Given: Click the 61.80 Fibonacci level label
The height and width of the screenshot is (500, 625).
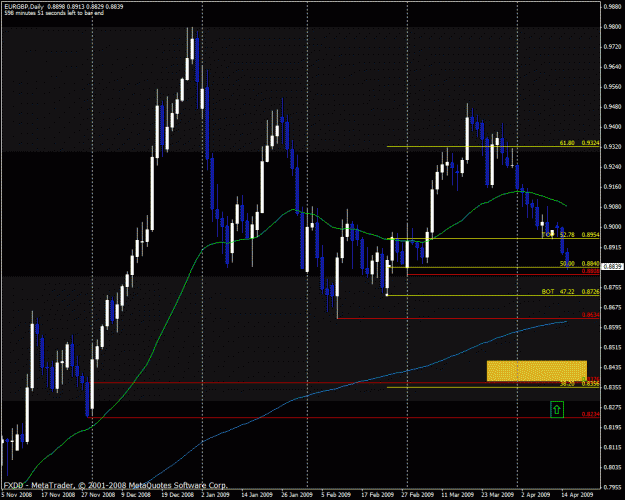Looking at the screenshot, I should (567, 142).
